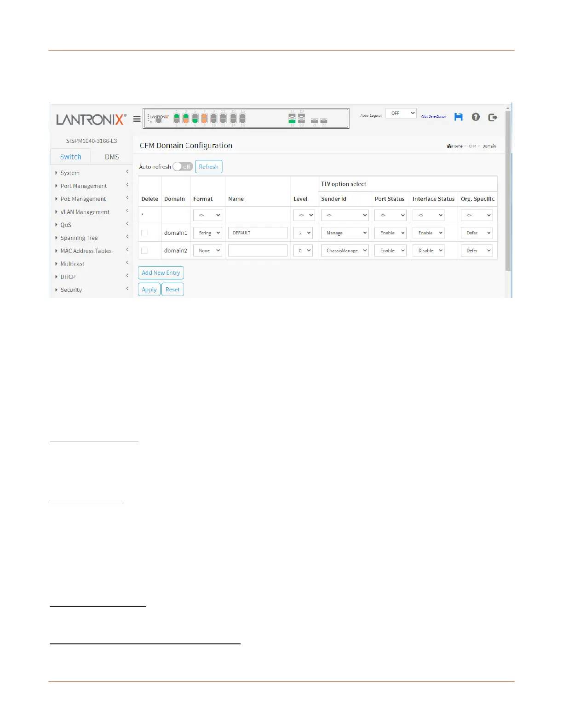The image size is (563, 728).
Task: Click SFP port 17 on the switch panel
Action: [x=292, y=116]
